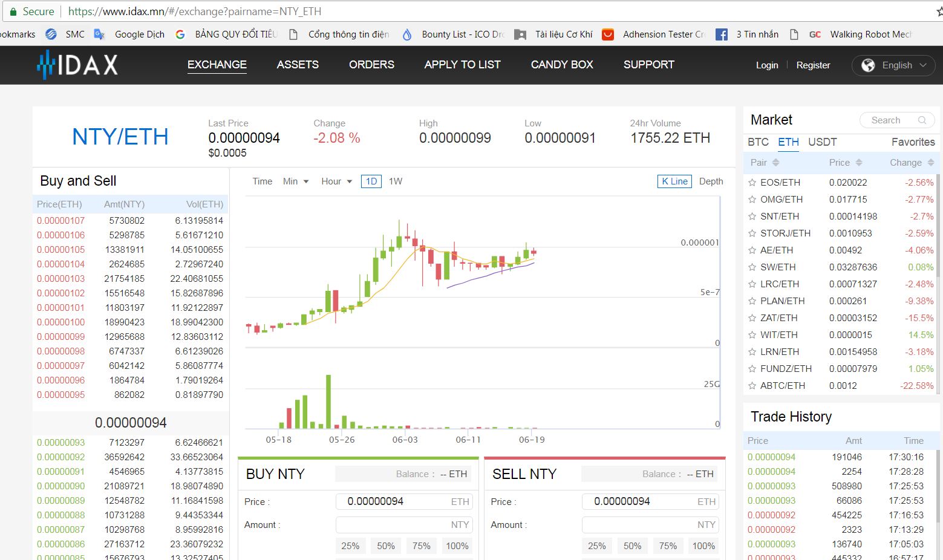
Task: Set buy amount to 75%
Action: pos(422,546)
